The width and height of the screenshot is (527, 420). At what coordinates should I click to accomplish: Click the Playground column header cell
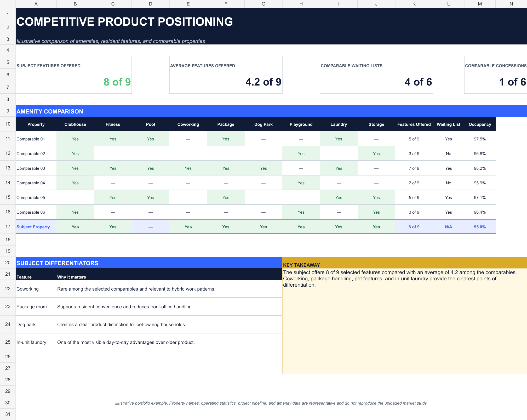[301, 124]
